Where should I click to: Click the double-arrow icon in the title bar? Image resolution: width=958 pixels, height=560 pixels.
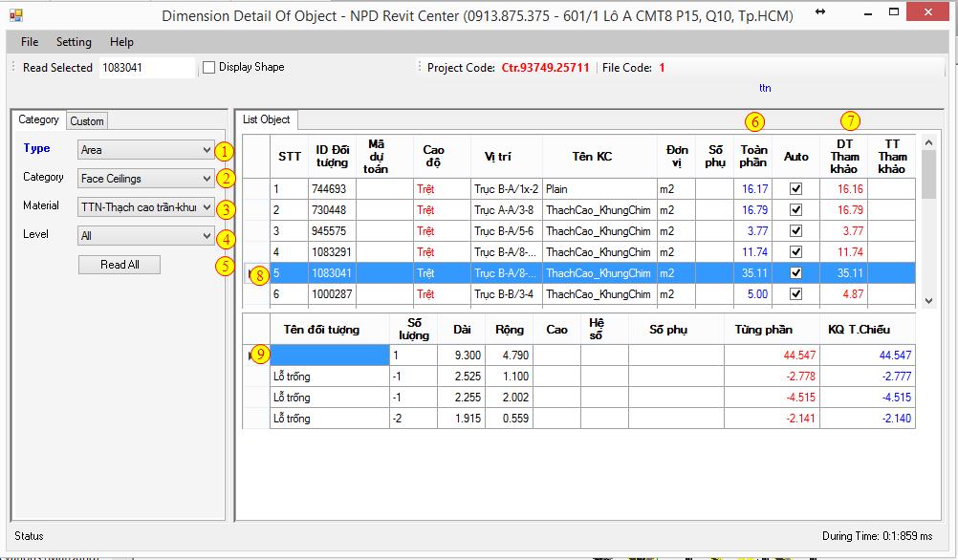pos(820,11)
